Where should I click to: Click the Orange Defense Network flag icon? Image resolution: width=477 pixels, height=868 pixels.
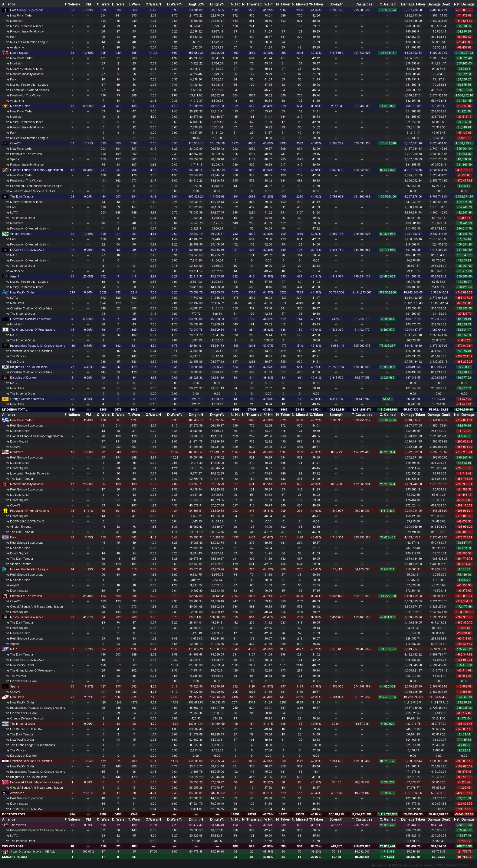5,399
